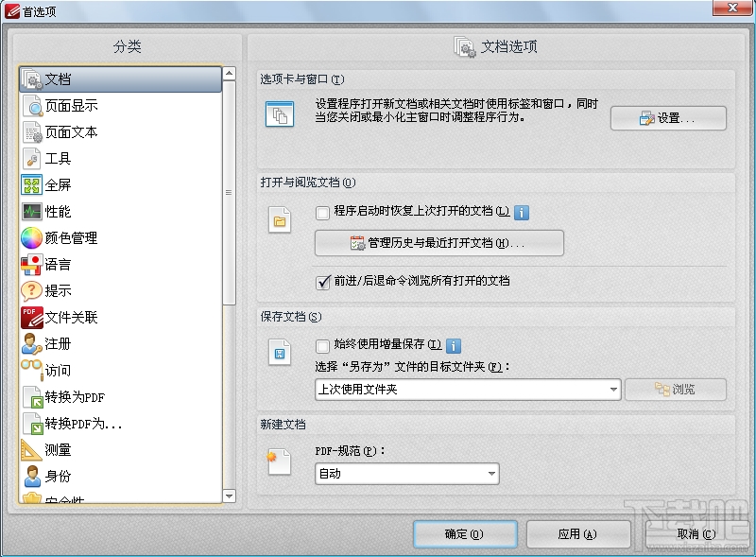
Task: Select 身份 label in category list
Action: point(58,477)
